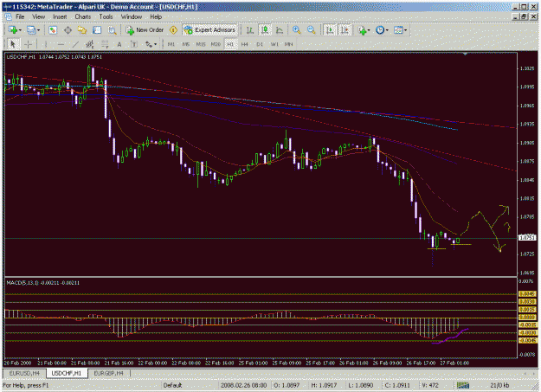
Task: Click the USDCHF,H1 chart header text
Action: pyautogui.click(x=54, y=57)
